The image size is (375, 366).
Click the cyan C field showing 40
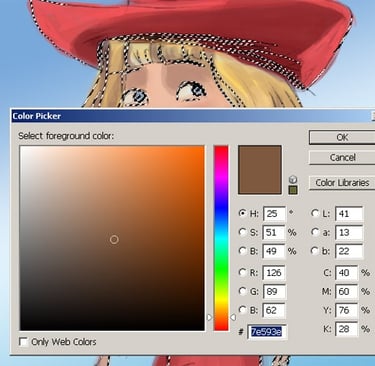346,273
